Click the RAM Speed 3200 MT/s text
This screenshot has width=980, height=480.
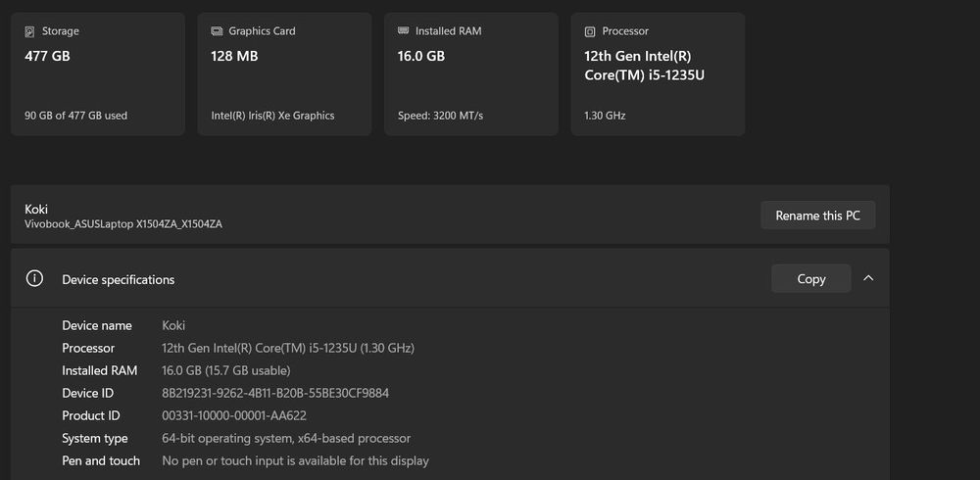[x=440, y=116]
